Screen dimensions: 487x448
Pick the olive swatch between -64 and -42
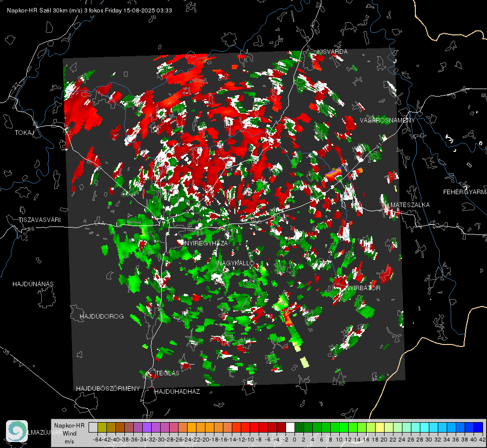(x=102, y=428)
